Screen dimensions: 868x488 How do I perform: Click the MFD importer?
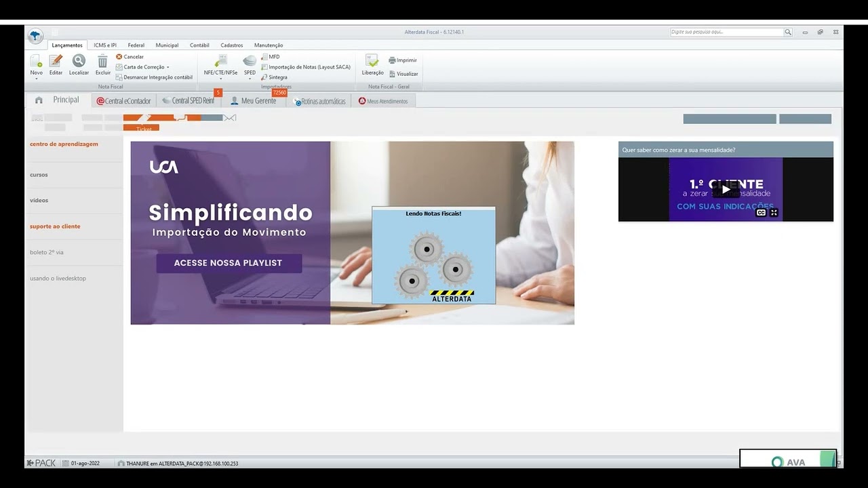pyautogui.click(x=270, y=57)
